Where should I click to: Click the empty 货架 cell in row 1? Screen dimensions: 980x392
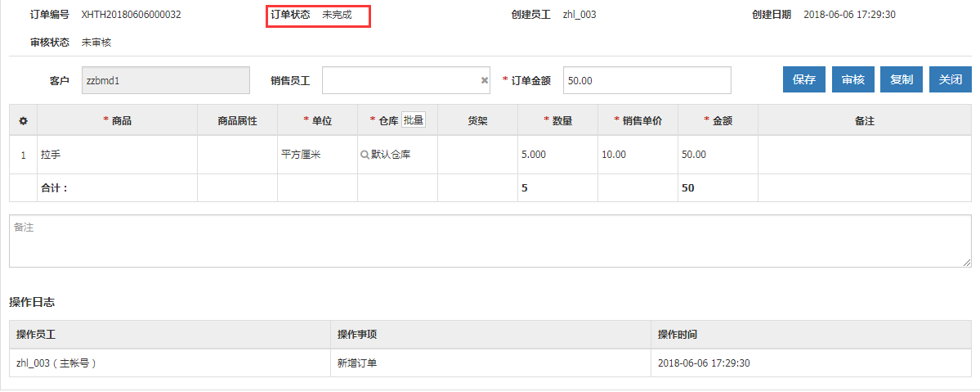pyautogui.click(x=477, y=155)
